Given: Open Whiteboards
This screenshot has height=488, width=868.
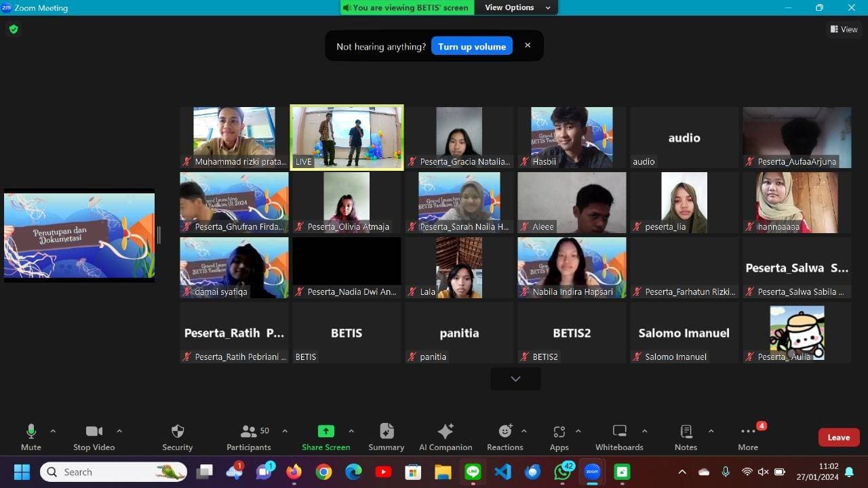Looking at the screenshot, I should click(x=619, y=437).
